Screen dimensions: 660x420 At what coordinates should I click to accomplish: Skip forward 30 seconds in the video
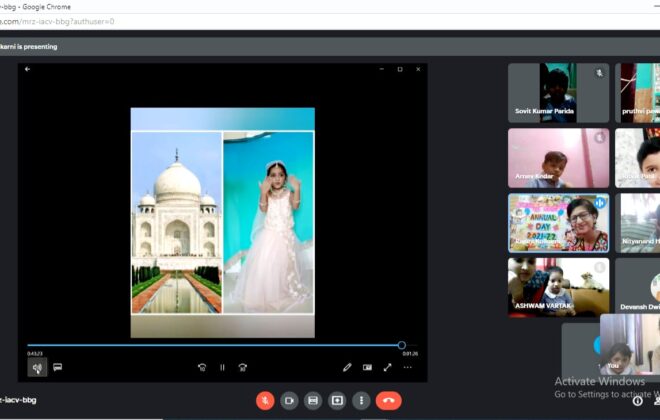tap(242, 367)
